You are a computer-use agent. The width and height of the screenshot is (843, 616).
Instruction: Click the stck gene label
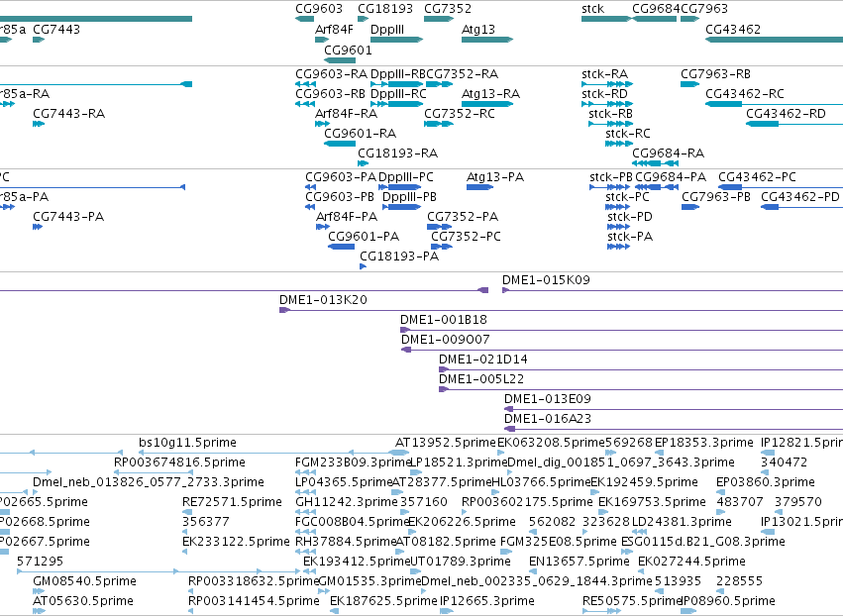(x=592, y=9)
